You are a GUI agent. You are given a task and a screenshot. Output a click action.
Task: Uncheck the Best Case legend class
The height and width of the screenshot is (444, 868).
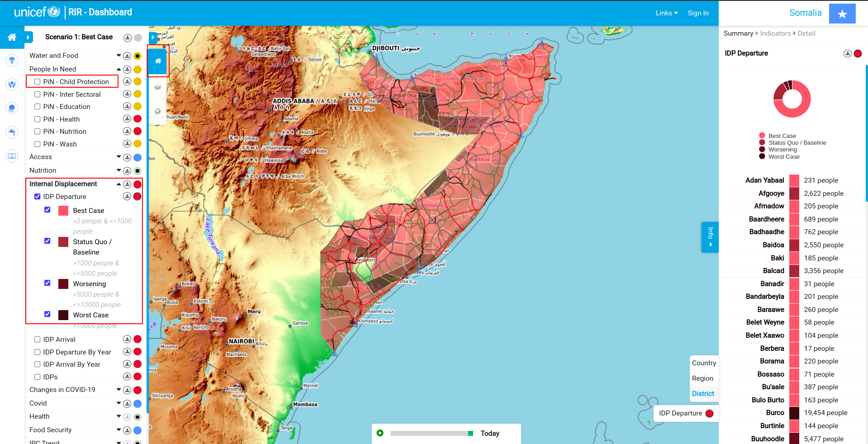[47, 210]
